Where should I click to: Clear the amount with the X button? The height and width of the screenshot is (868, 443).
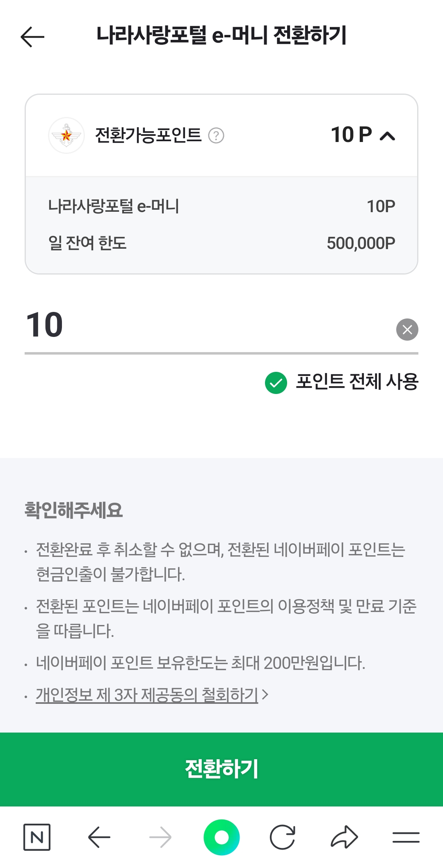coord(407,330)
